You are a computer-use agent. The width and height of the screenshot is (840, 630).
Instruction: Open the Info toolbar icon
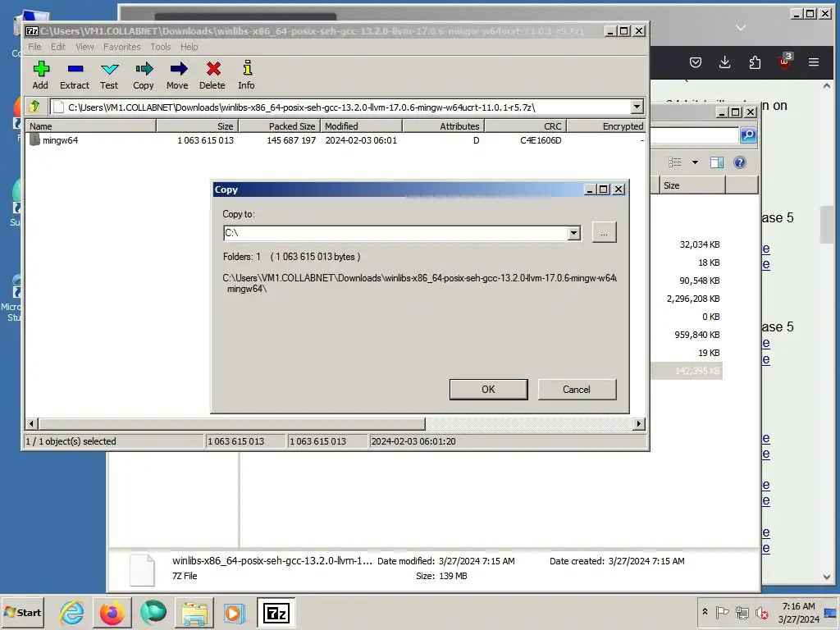[246, 75]
